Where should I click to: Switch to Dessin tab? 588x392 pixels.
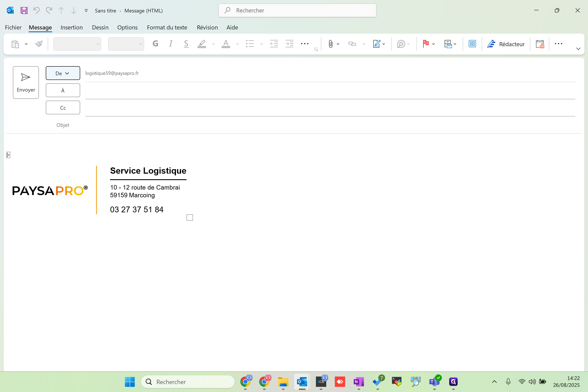click(100, 27)
